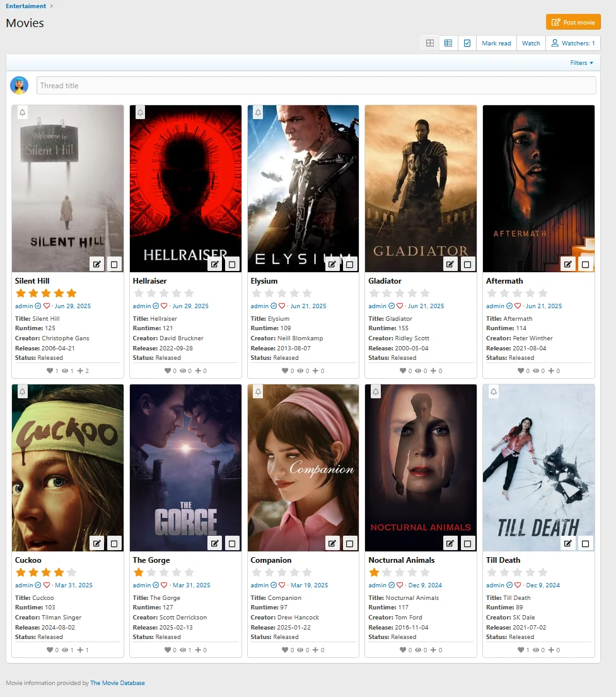Open the Aftermath poster thumbnail
The image size is (616, 697).
pos(538,188)
